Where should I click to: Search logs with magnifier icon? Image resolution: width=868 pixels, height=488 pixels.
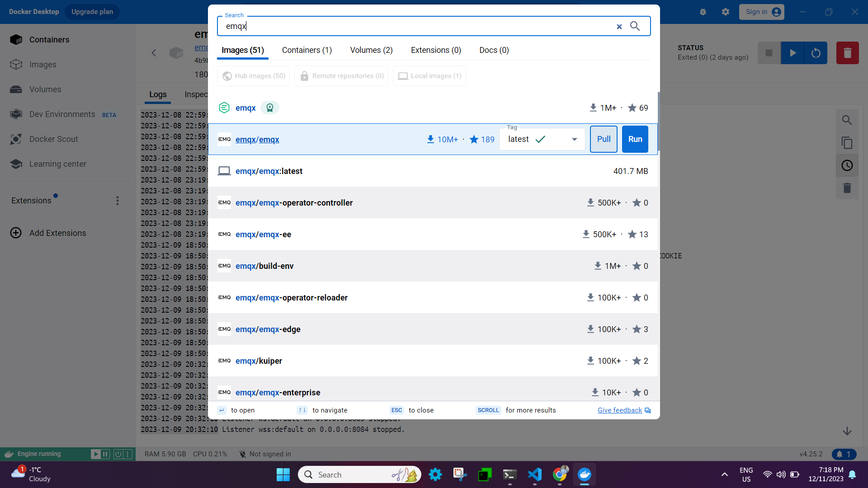(847, 120)
